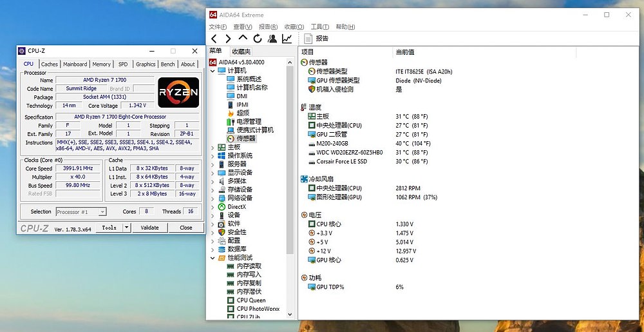This screenshot has height=332, width=644.
Task: Click the user profile toolbar icon in AIDA64
Action: point(272,39)
